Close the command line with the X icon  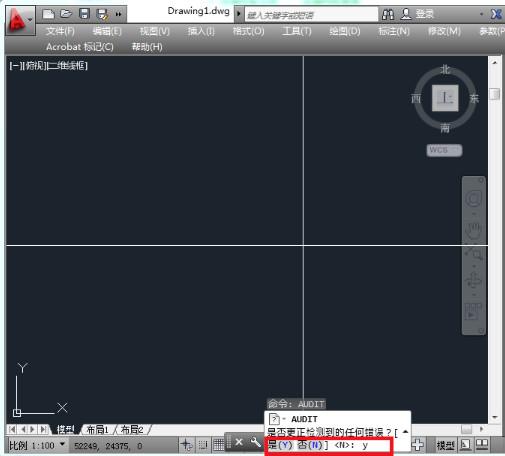(x=239, y=442)
